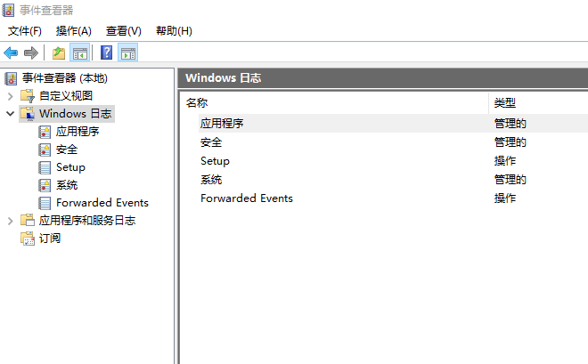Viewport: 588px width, 364px height.
Task: Open the Help question mark icon
Action: click(x=107, y=53)
